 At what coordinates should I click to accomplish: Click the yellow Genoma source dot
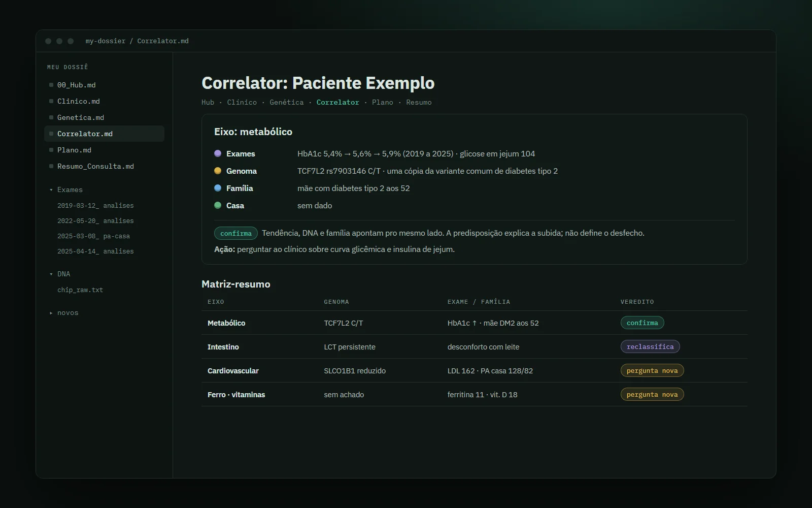[x=218, y=171]
